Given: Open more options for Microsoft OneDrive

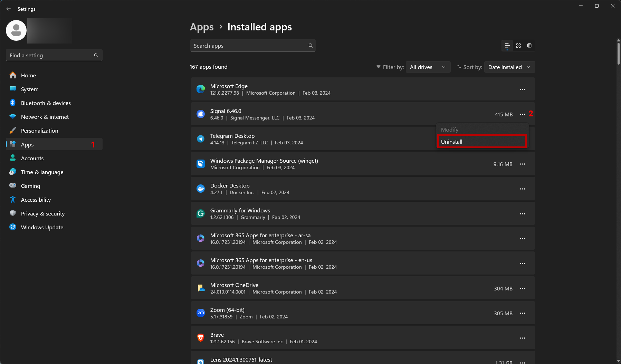Looking at the screenshot, I should 522,288.
